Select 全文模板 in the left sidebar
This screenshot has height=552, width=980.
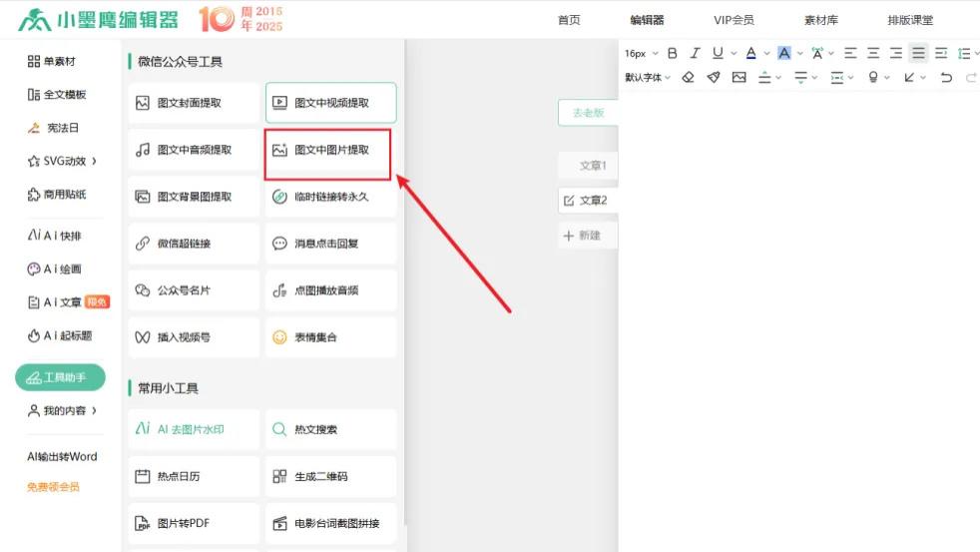point(57,95)
